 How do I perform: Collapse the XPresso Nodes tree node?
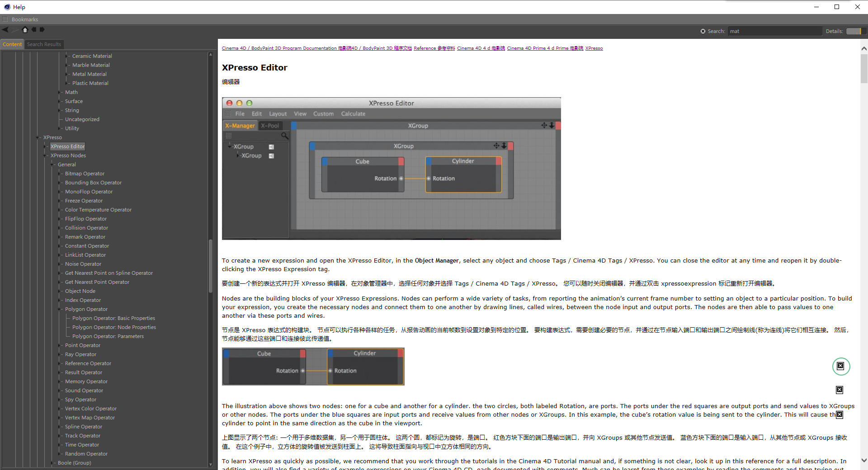[x=45, y=155]
